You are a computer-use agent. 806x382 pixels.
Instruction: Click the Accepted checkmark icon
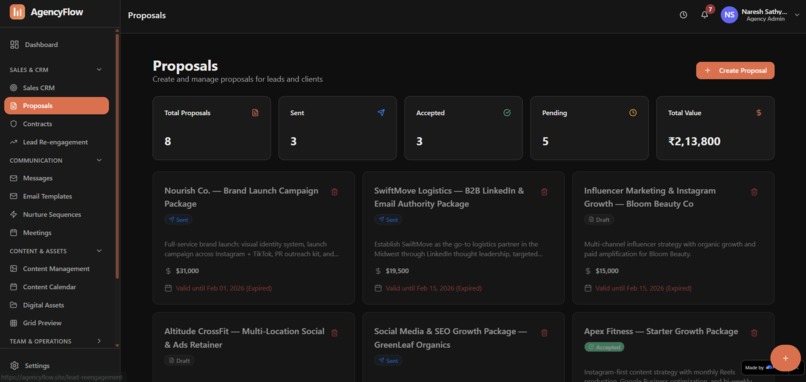[x=507, y=113]
